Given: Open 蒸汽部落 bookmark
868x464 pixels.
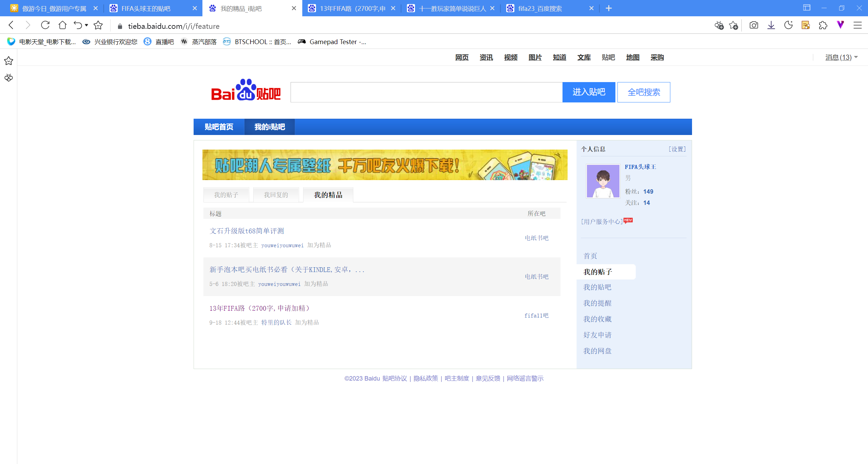Looking at the screenshot, I should coord(199,42).
